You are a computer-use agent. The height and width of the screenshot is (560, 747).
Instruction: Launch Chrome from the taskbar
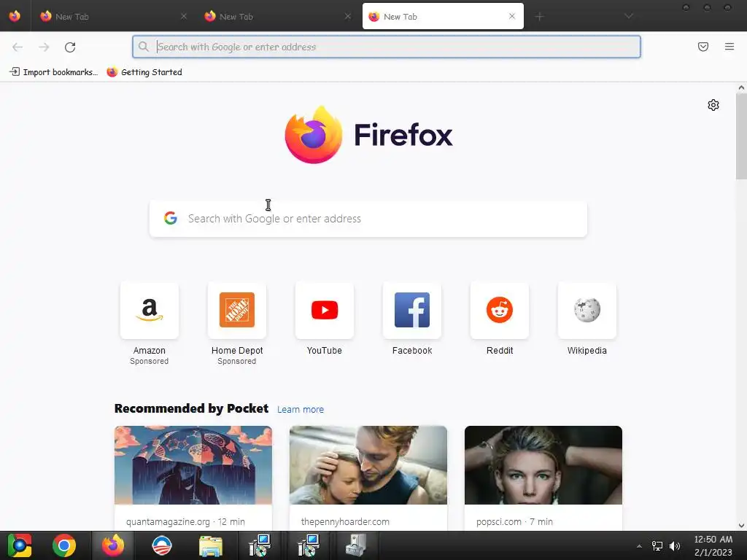[64, 545]
